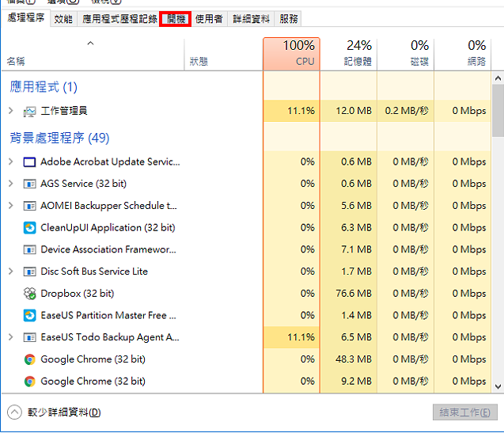Click the 工作管理員 app icon
The width and height of the screenshot is (504, 433).
point(29,112)
